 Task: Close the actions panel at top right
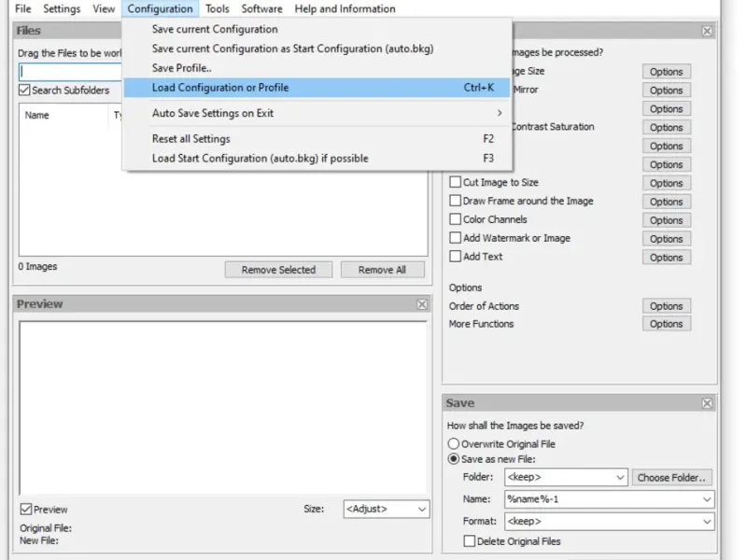coord(707,31)
